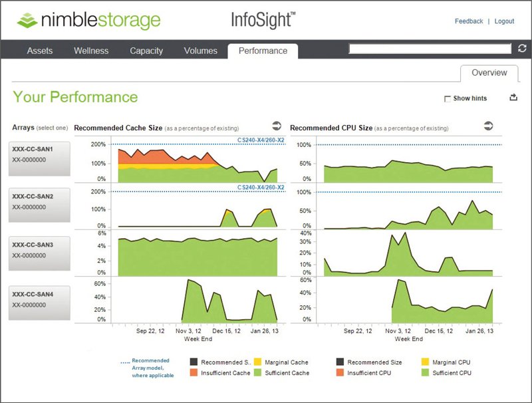
Task: Click the Sufficient CPU green legend swatch
Action: tap(425, 372)
